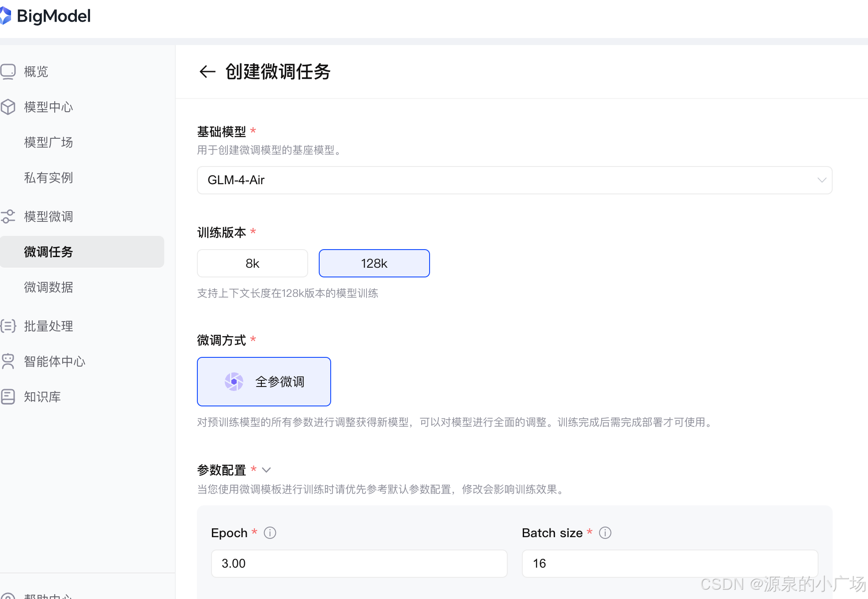Click the Batch size input field
Screen dimensions: 868x599
pos(669,564)
